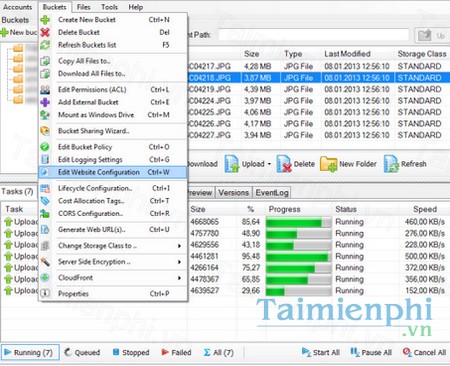Open the Files menu
The width and height of the screenshot is (450, 366).
[x=83, y=7]
